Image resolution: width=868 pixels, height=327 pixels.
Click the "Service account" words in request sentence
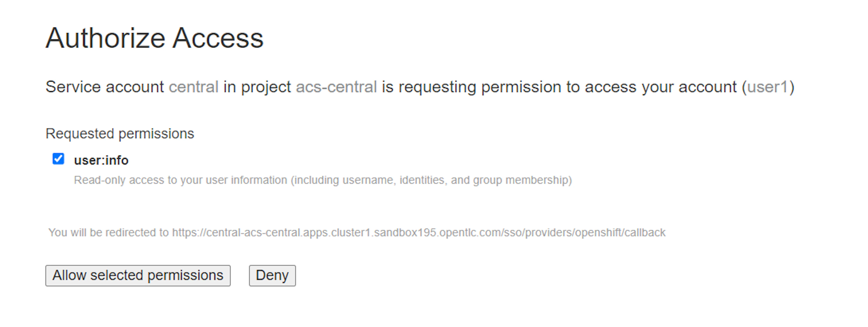tap(104, 87)
